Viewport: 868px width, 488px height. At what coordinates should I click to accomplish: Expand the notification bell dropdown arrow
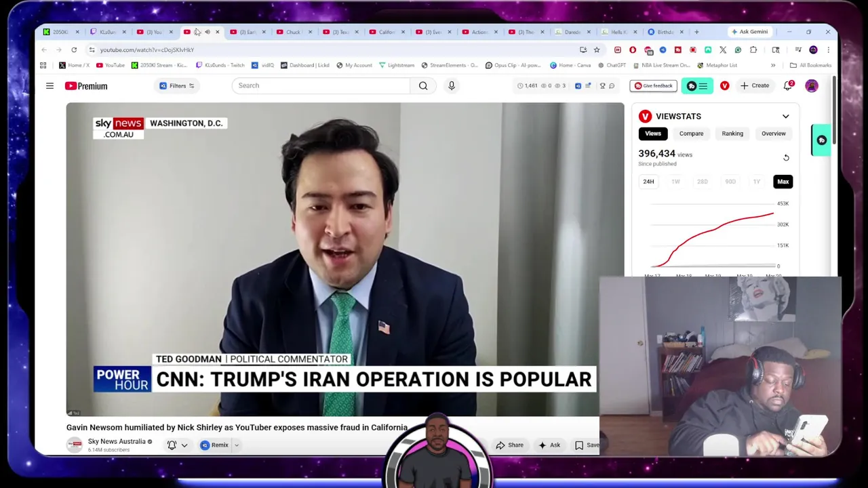[184, 445]
